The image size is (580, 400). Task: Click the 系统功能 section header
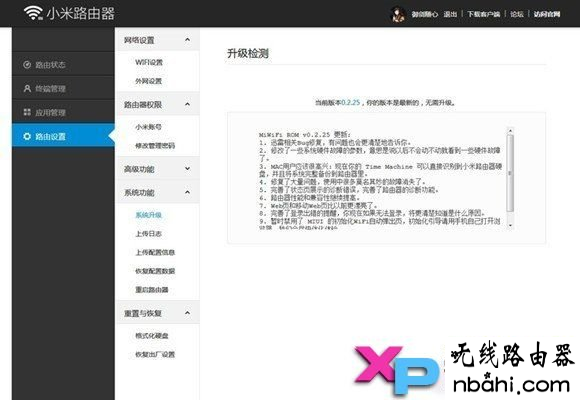point(158,192)
